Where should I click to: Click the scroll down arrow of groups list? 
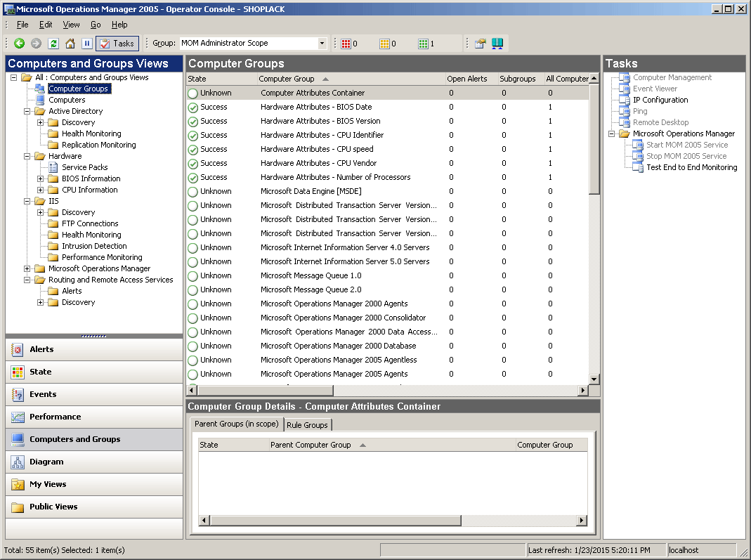pos(594,379)
